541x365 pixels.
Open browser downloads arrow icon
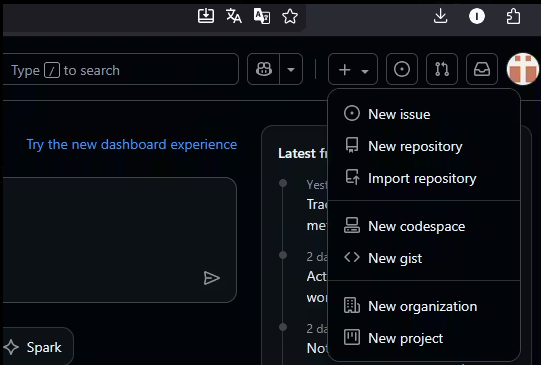tap(440, 16)
